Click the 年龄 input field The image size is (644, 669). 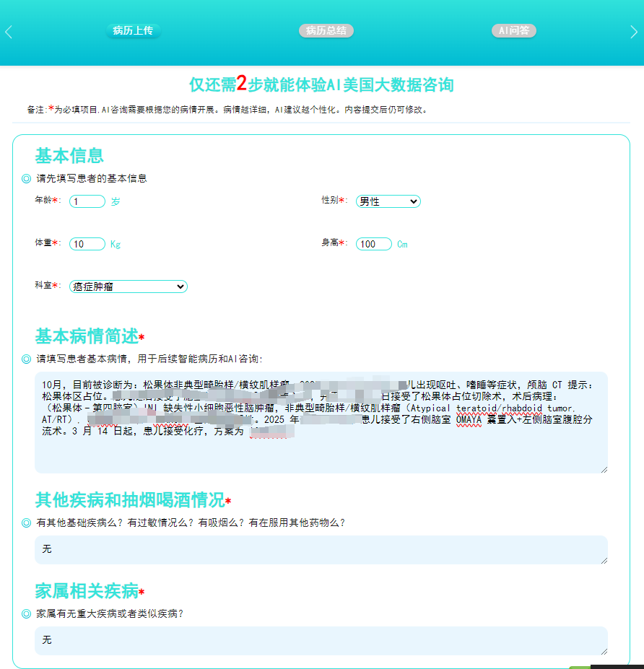click(87, 201)
